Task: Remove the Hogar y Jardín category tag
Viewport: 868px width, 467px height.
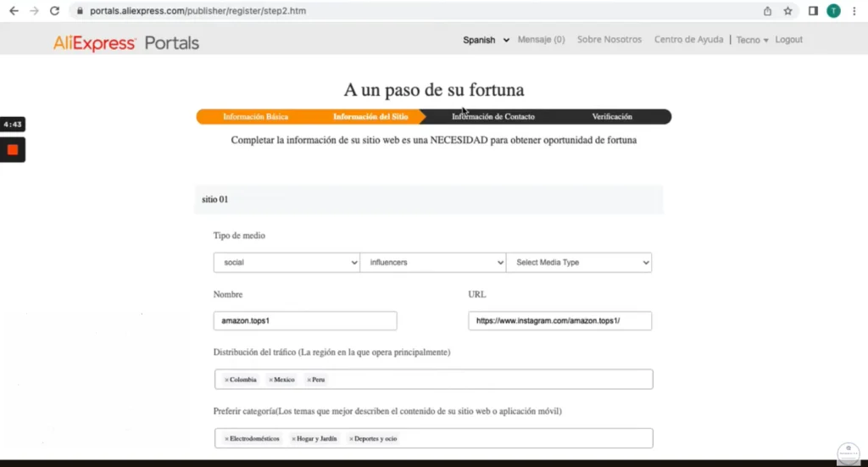Action: coord(293,439)
